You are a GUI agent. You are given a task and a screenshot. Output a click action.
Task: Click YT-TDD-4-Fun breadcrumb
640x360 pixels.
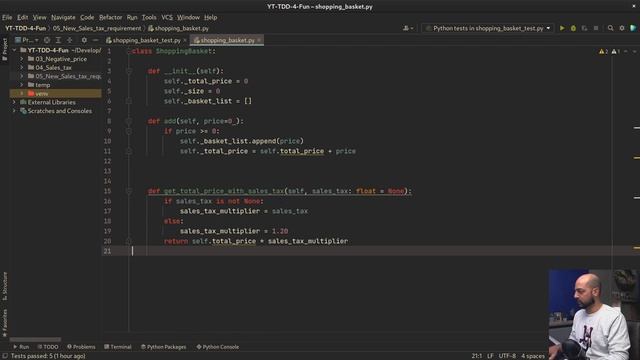tap(25, 28)
